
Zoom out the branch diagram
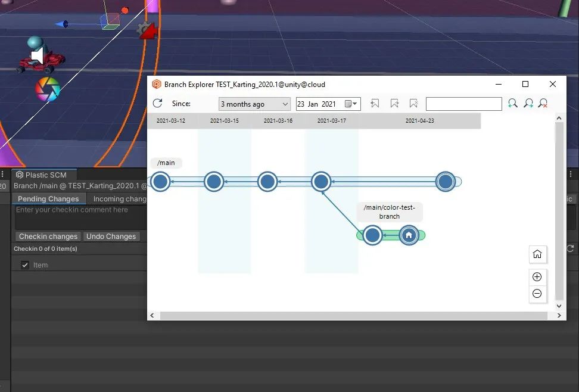point(537,294)
